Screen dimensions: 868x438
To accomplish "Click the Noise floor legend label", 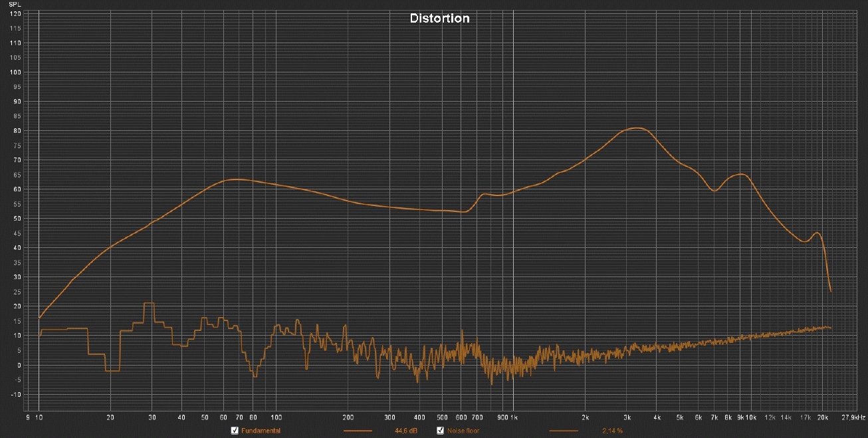I will (463, 431).
